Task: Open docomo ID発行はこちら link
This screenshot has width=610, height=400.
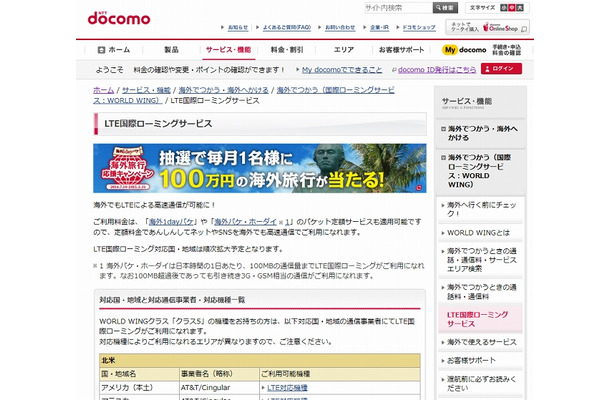Action: point(437,70)
